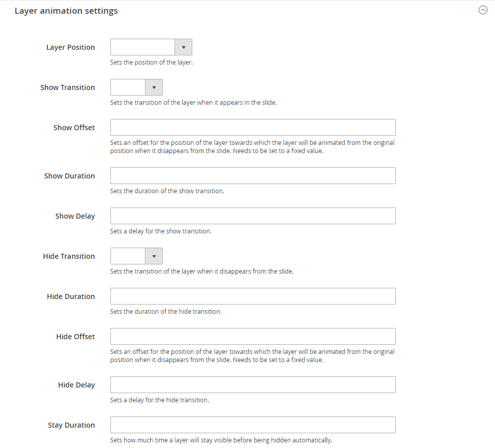Click the Hide Transition label
495x448 pixels.
[69, 256]
